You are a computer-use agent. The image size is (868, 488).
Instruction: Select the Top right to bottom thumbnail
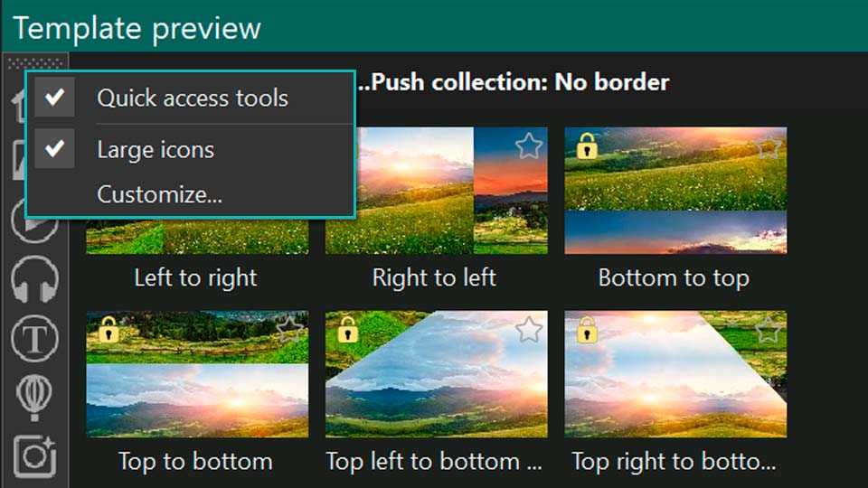[675, 374]
